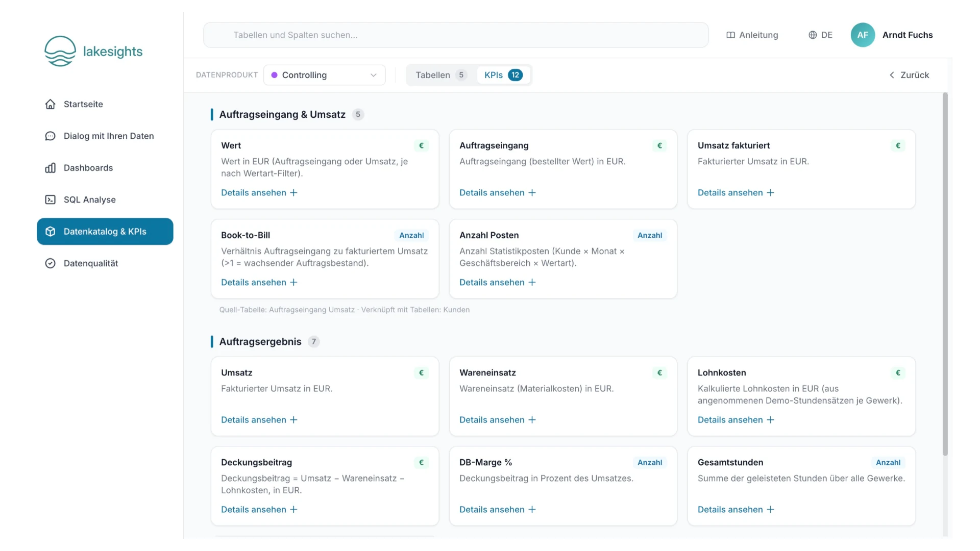Click the Auftragsergebnis section heading
This screenshot has width=980, height=551.
(x=260, y=342)
